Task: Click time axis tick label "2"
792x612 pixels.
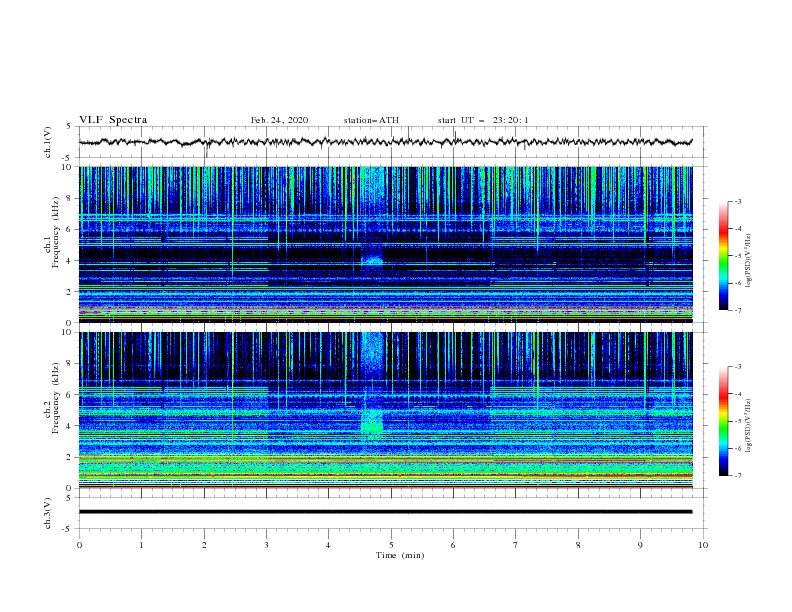Action: click(x=204, y=545)
